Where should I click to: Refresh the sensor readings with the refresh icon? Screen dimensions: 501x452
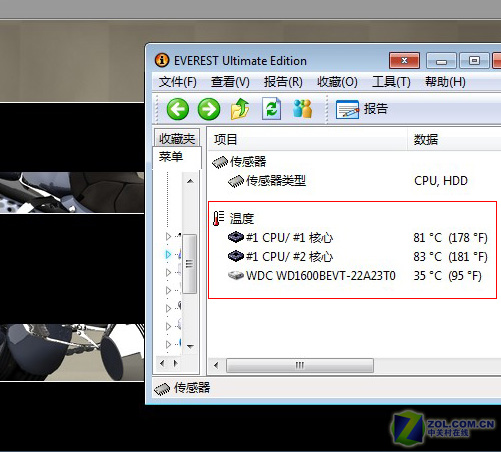tap(271, 109)
